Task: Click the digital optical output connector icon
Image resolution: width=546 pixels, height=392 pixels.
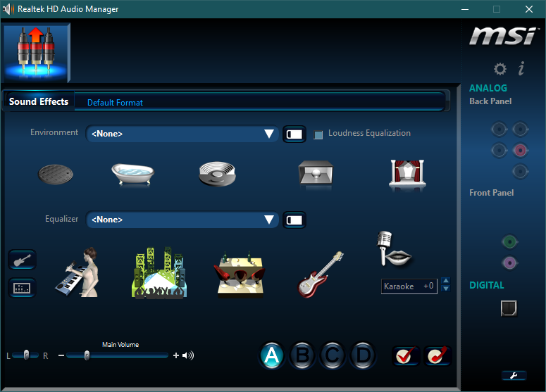Action: coord(509,308)
